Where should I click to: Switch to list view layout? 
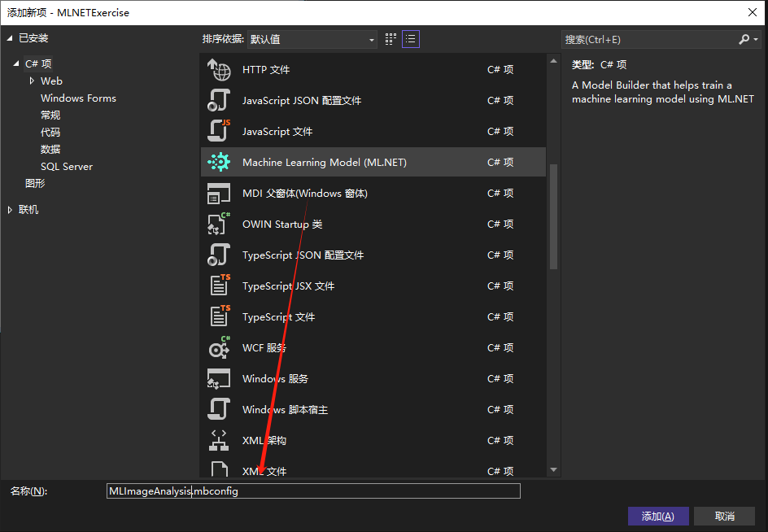[411, 38]
